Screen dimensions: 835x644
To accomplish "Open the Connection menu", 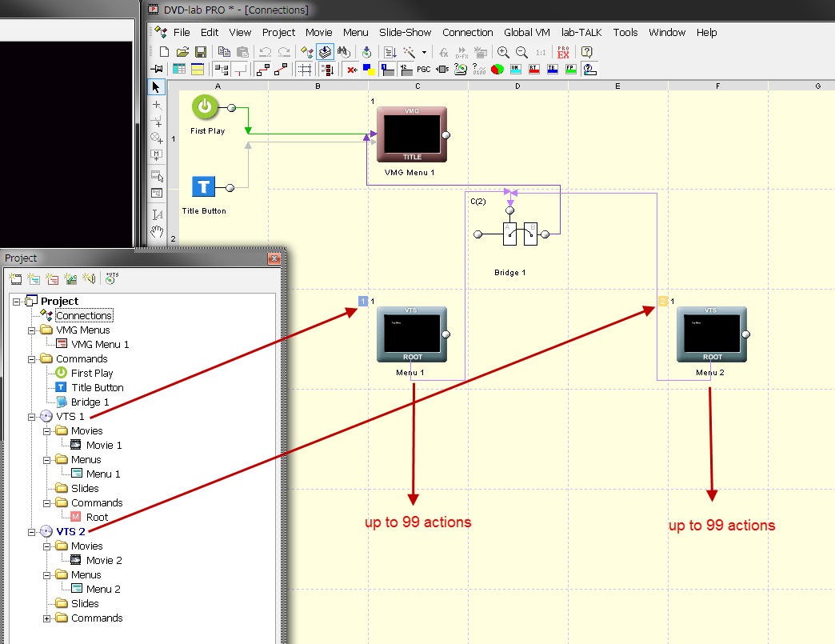I will 467,33.
